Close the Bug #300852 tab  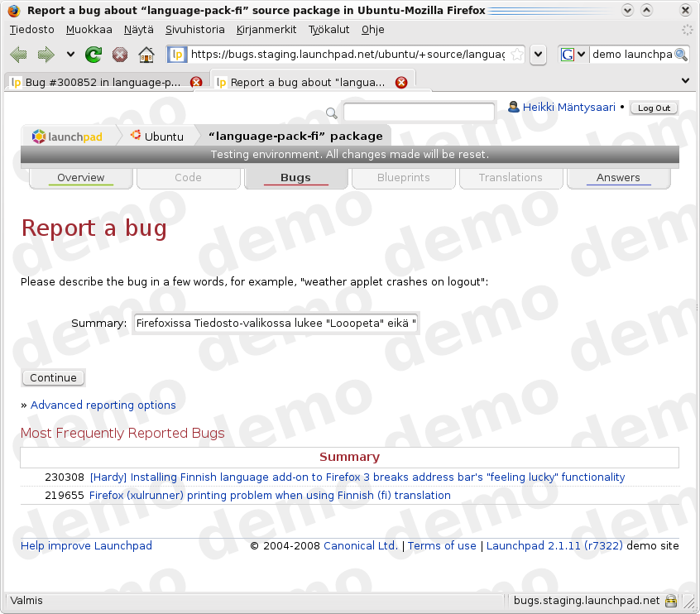click(196, 82)
